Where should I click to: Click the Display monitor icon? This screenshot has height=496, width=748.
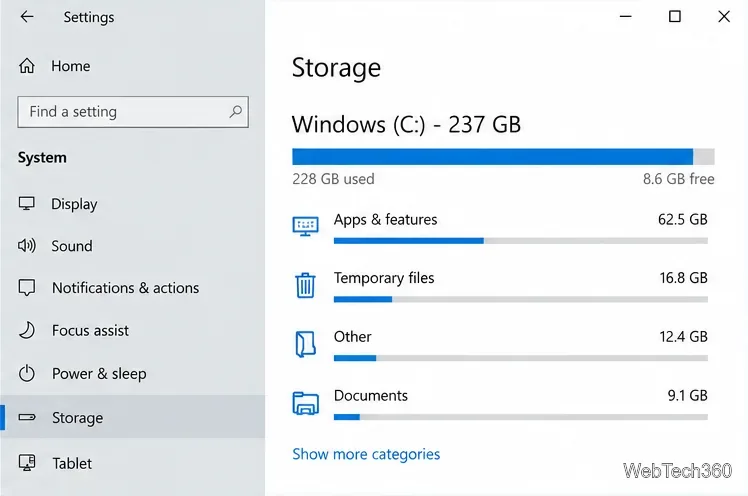pos(27,204)
